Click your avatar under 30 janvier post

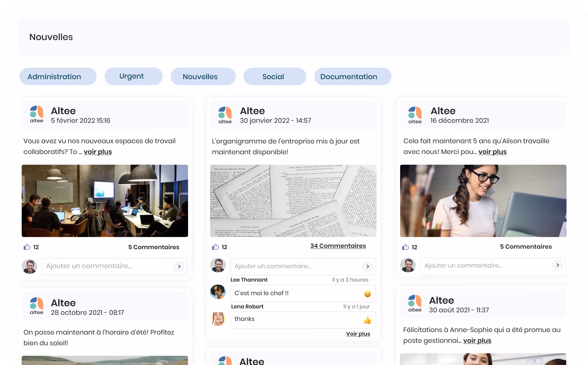tap(218, 265)
